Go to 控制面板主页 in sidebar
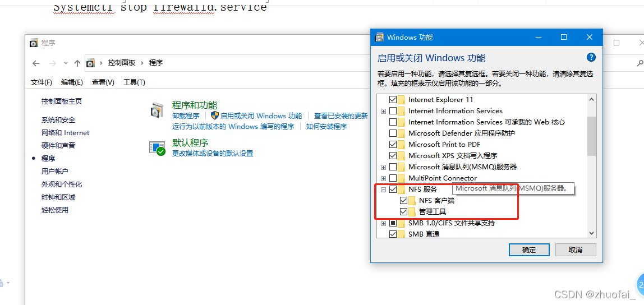The height and width of the screenshot is (305, 644). coord(62,101)
